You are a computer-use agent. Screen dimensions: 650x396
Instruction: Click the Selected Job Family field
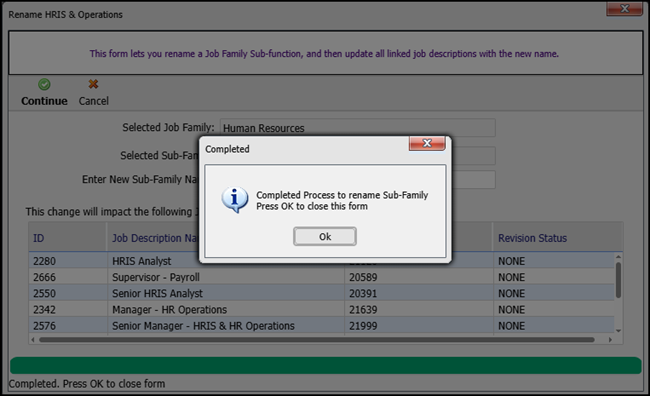click(x=358, y=128)
